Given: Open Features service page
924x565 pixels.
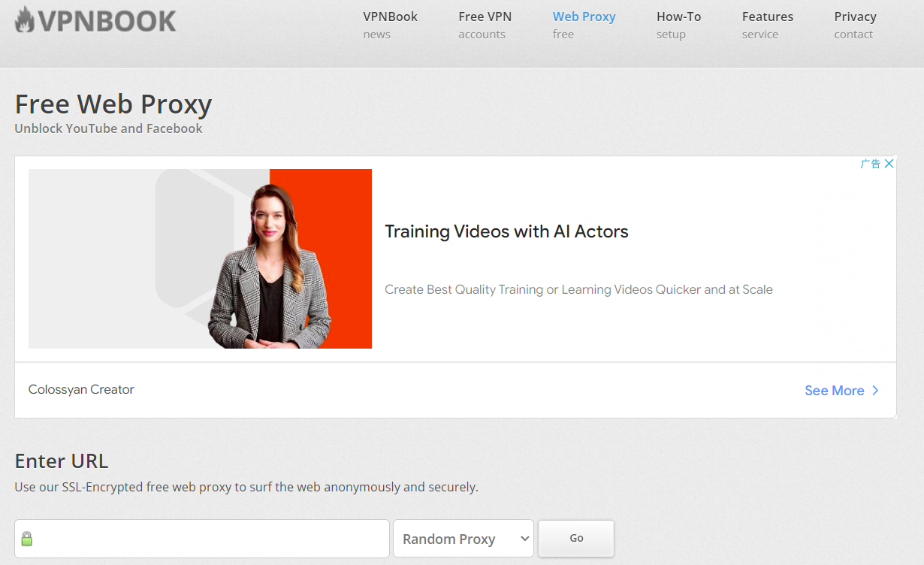Looking at the screenshot, I should pyautogui.click(x=767, y=25).
